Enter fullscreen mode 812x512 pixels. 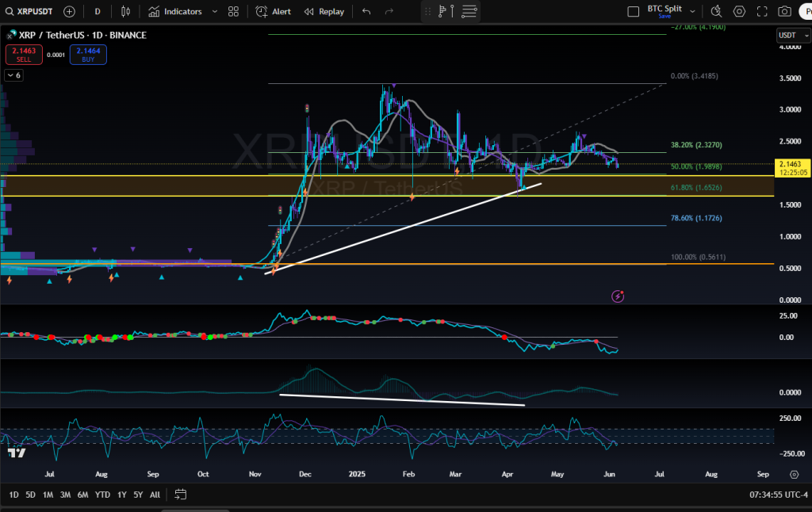pyautogui.click(x=762, y=11)
